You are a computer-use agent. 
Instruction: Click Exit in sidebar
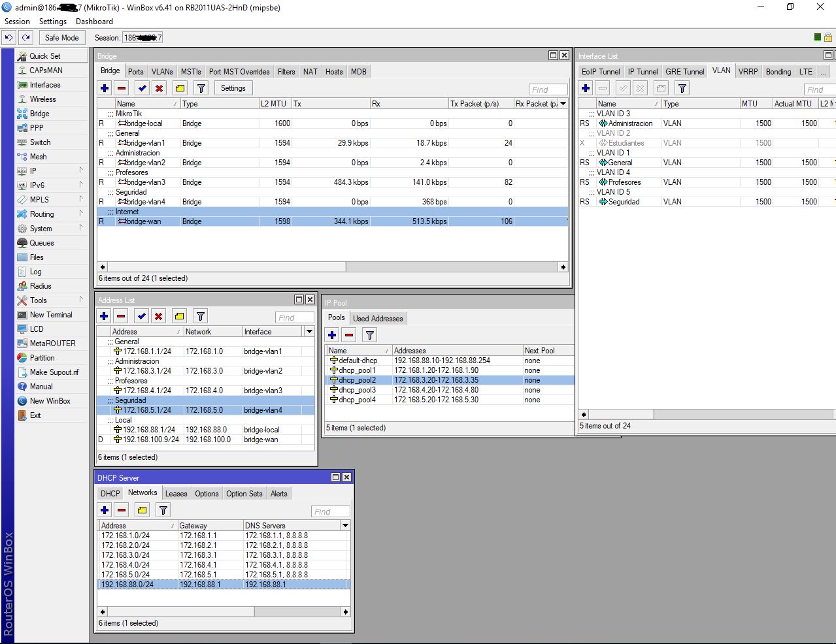52,415
